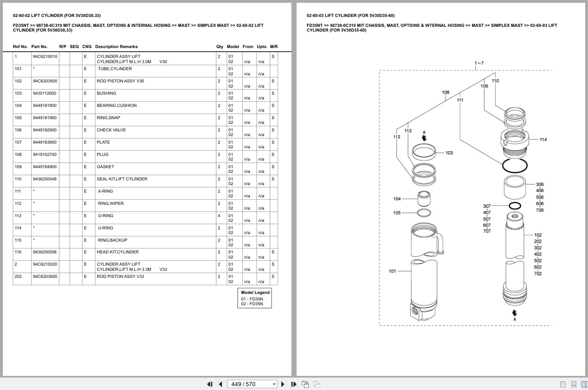Click the Description Remarks column header
The height and width of the screenshot is (390, 588).
click(x=116, y=47)
